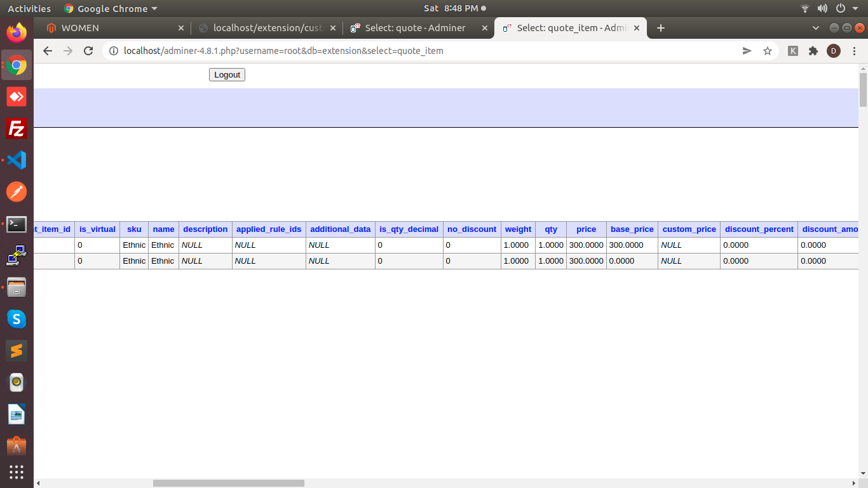
Task: Open Skype from the dock
Action: point(17,319)
